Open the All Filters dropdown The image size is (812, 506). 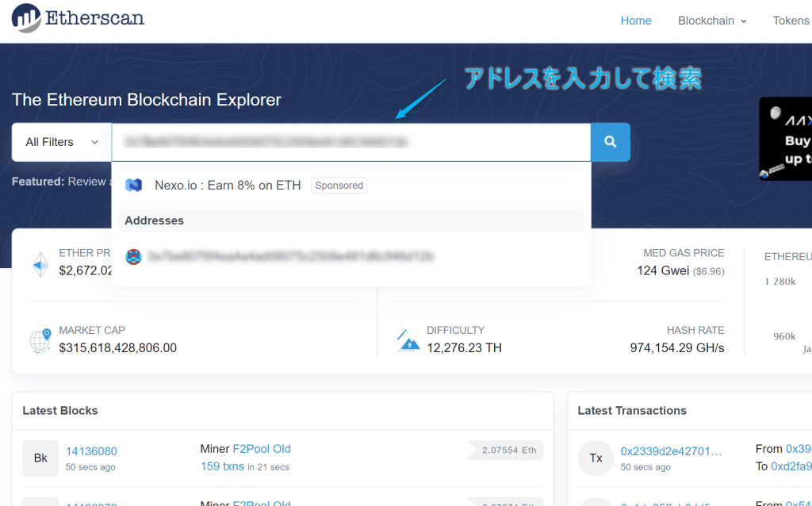point(62,142)
